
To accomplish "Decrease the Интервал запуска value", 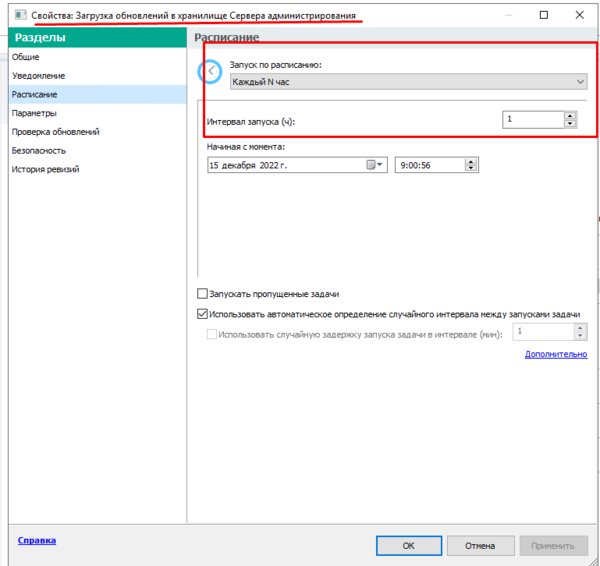I will click(x=570, y=124).
